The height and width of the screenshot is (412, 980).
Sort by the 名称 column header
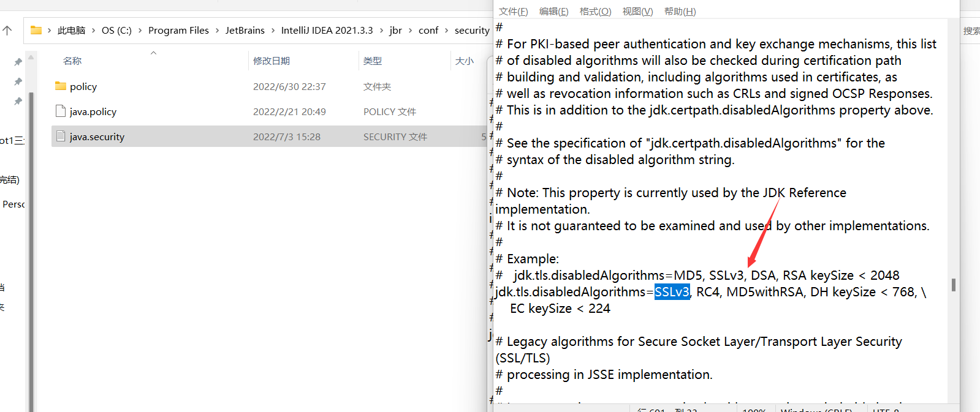point(72,61)
